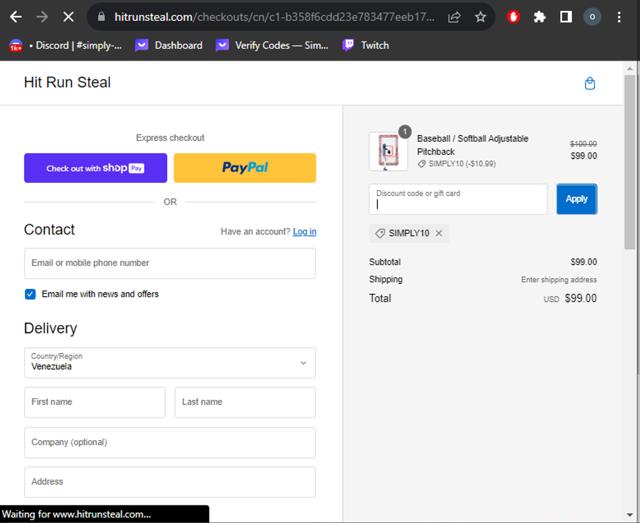640x523 pixels.
Task: Open the Extensions puzzle menu
Action: 539,17
